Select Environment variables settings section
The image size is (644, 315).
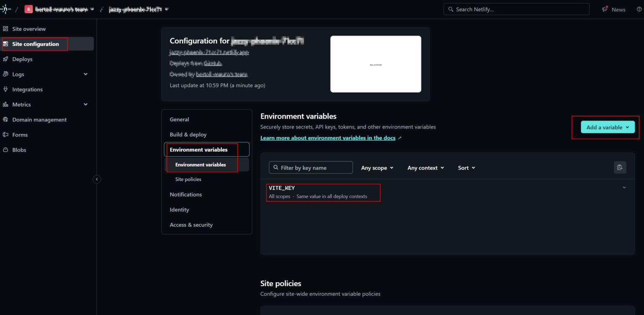pyautogui.click(x=207, y=150)
